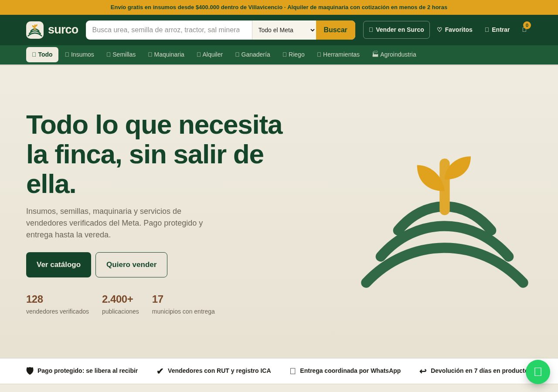Switch to the Insumos category
The width and height of the screenshot is (558, 392).
pyautogui.click(x=79, y=54)
